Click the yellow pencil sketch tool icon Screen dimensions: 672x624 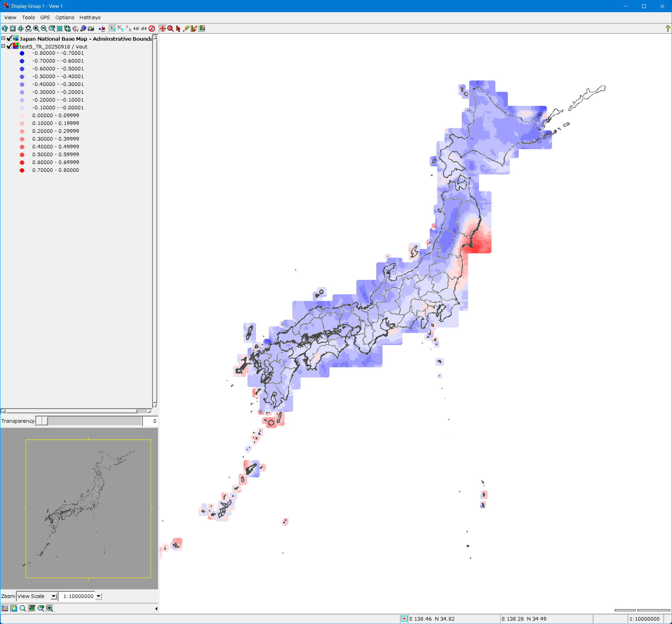[186, 29]
